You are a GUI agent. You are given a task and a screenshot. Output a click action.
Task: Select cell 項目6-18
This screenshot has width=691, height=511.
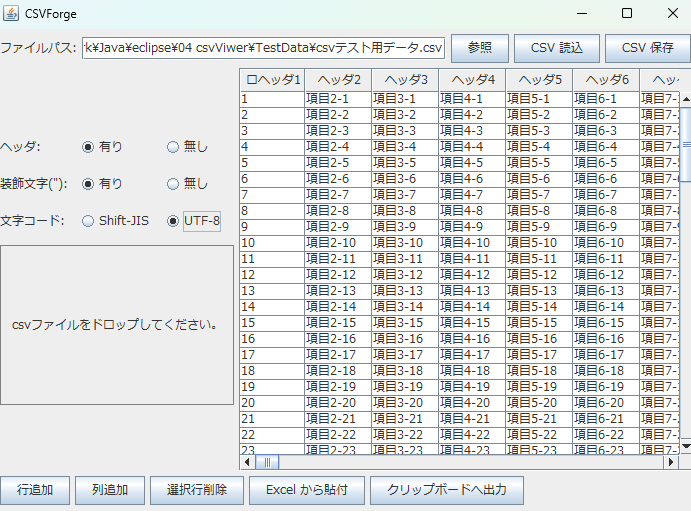click(606, 371)
